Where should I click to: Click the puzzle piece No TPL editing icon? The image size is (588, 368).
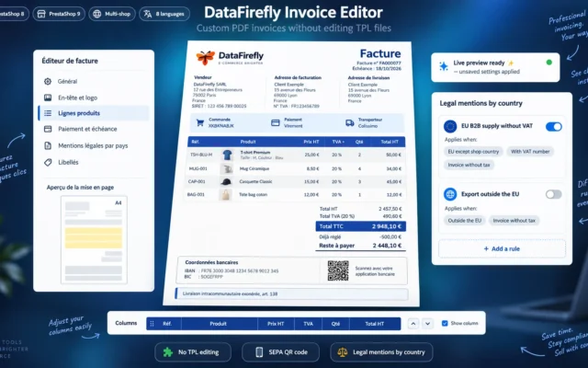[167, 352]
